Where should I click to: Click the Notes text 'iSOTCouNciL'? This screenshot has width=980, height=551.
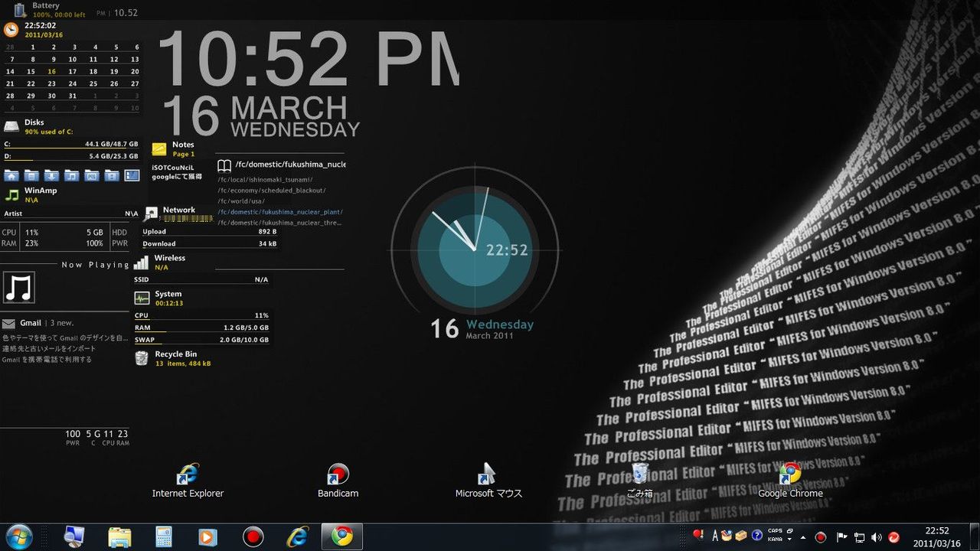(173, 167)
